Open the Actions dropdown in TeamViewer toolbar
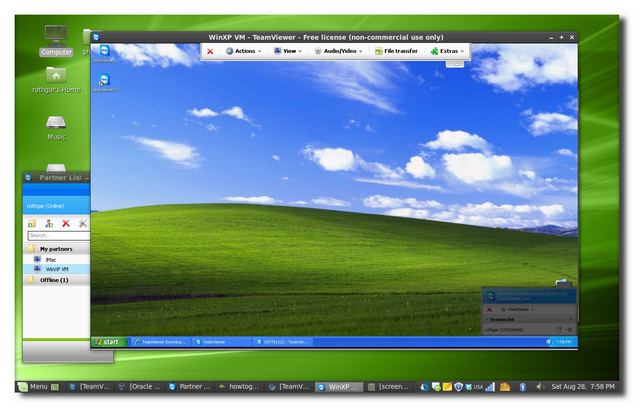640x411 pixels. click(x=243, y=51)
